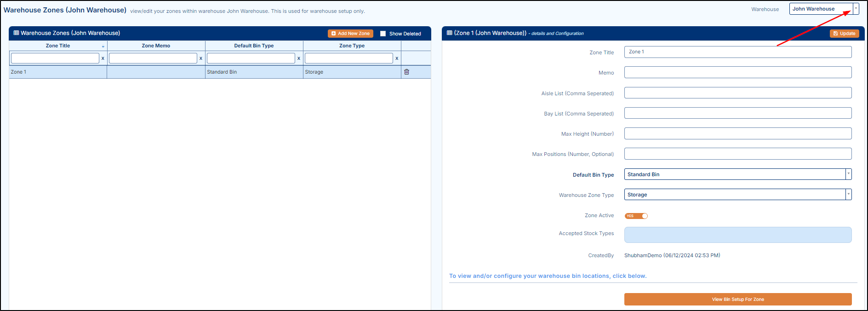The image size is (868, 311).
Task: Click the Zone Title sort indicator arrow
Action: point(103,46)
